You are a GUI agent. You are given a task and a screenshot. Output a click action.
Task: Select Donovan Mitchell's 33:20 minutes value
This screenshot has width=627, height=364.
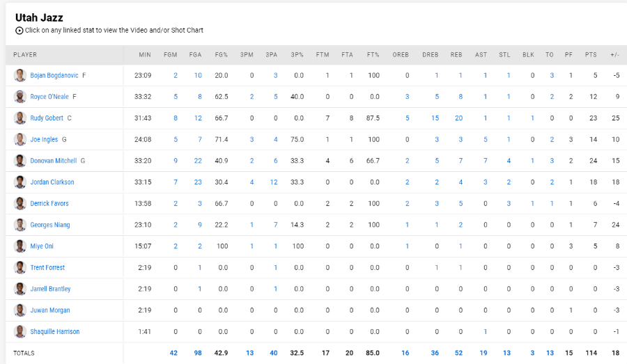[143, 161]
